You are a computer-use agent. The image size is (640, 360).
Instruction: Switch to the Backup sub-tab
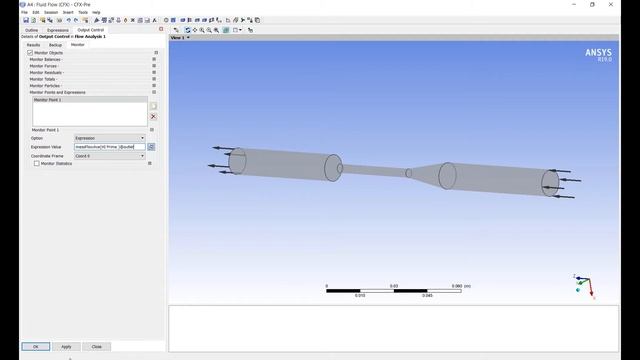coord(56,45)
